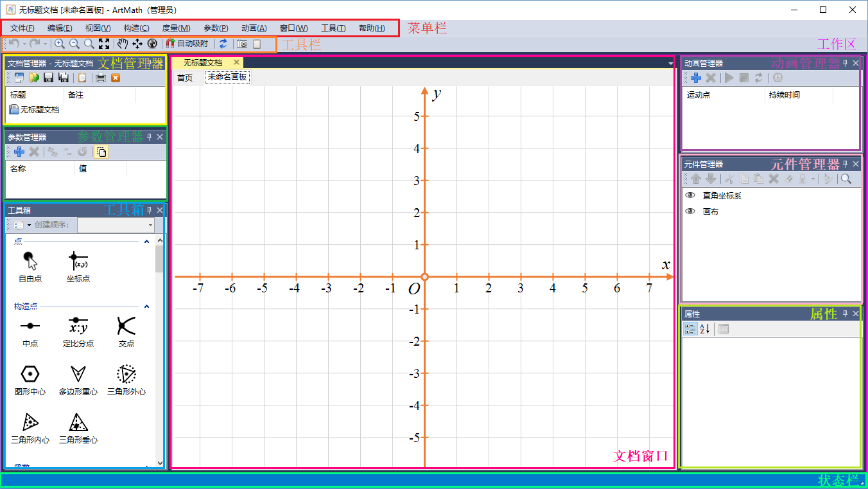Click the blue plus icon in 参数管理器
The height and width of the screenshot is (489, 868).
[x=19, y=152]
